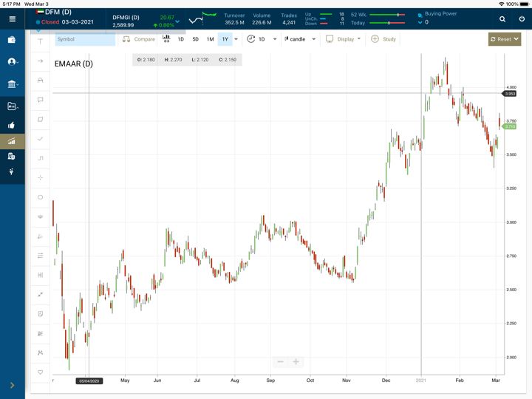Expand the left sidebar with chevron
The image size is (532, 399).
12,385
